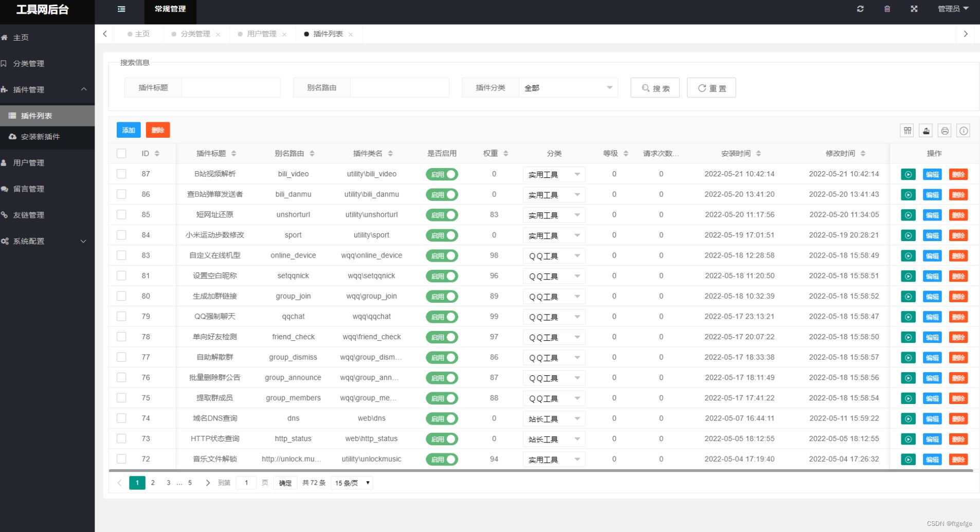Select 常规管理 in the top menu
980x532 pixels.
coord(170,9)
